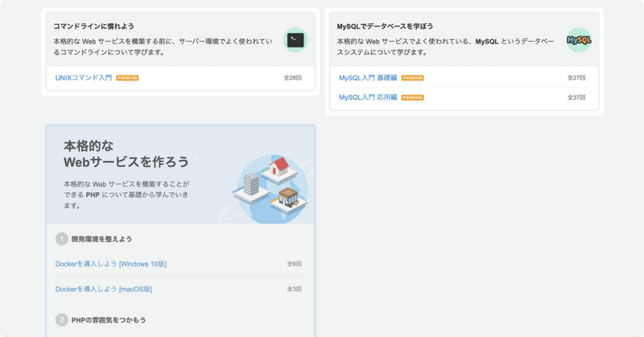The height and width of the screenshot is (337, 644).
Task: Click the 全6回 lesson count
Action: coord(295,264)
